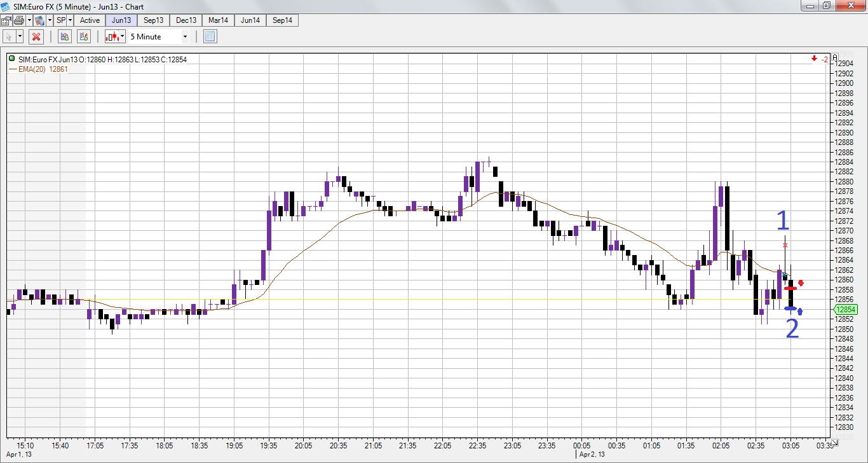Image resolution: width=868 pixels, height=463 pixels.
Task: Switch to the Sep13 contract tab
Action: pos(154,20)
